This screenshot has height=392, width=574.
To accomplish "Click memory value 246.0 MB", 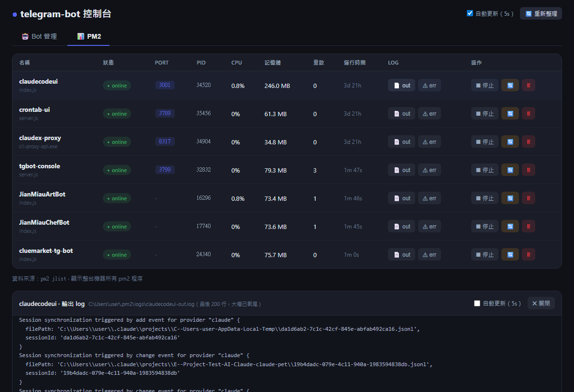I will click(x=277, y=86).
